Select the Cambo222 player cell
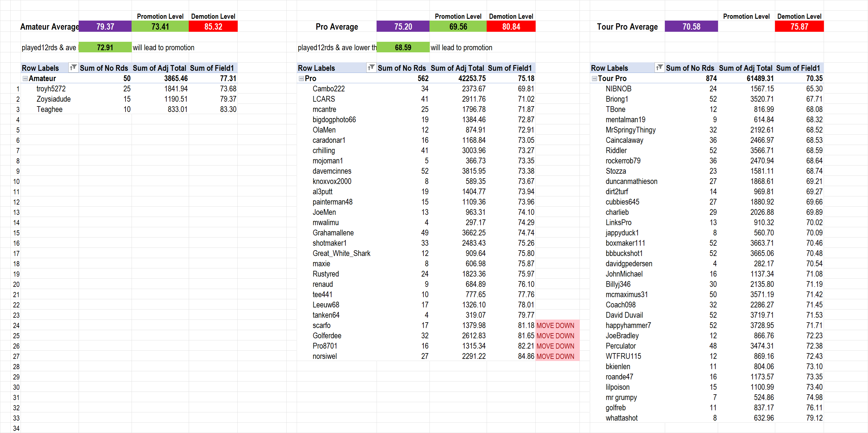This screenshot has width=868, height=433. click(x=328, y=89)
